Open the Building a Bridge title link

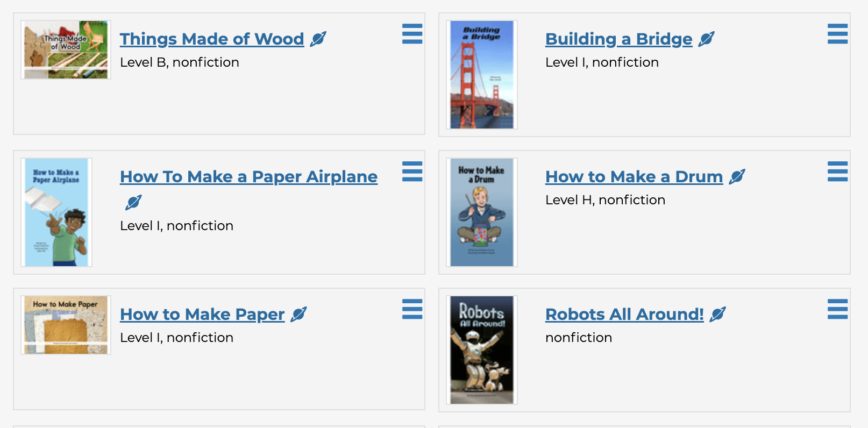tap(618, 39)
